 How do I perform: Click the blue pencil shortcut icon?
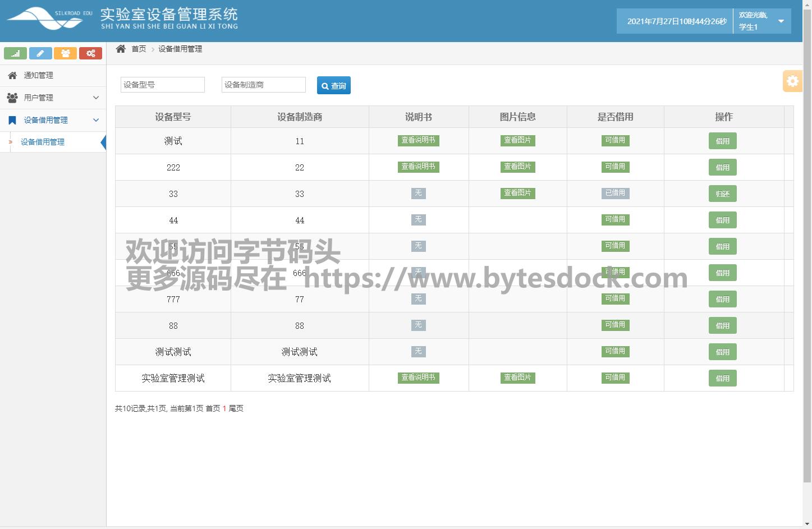click(x=40, y=53)
